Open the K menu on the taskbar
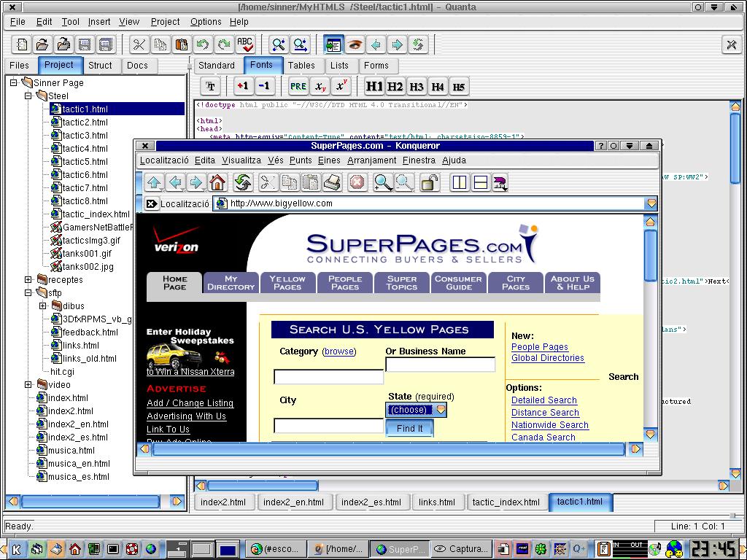This screenshot has height=560, width=747. 16,550
